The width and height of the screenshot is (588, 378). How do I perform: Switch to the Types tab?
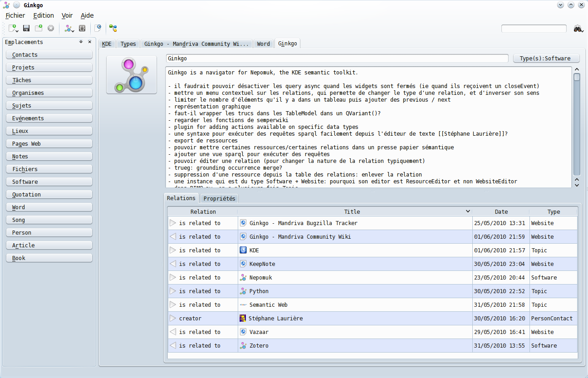click(x=128, y=44)
